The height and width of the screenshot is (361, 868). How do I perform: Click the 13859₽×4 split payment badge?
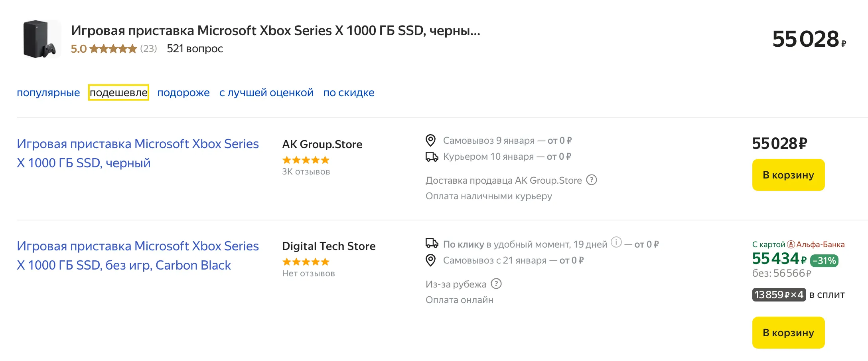tap(779, 295)
